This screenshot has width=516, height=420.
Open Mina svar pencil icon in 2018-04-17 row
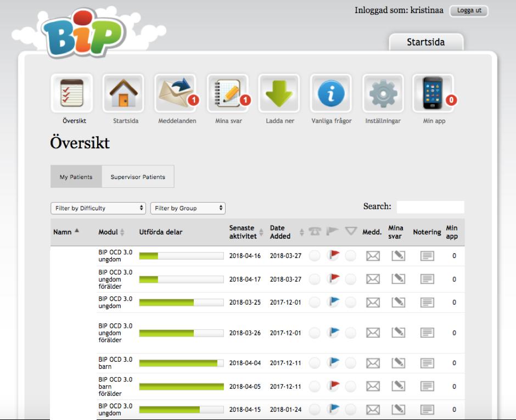coord(398,279)
